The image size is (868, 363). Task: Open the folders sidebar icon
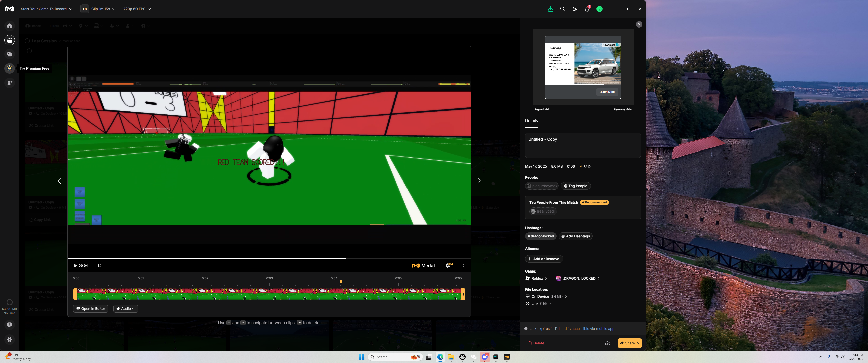(x=9, y=54)
